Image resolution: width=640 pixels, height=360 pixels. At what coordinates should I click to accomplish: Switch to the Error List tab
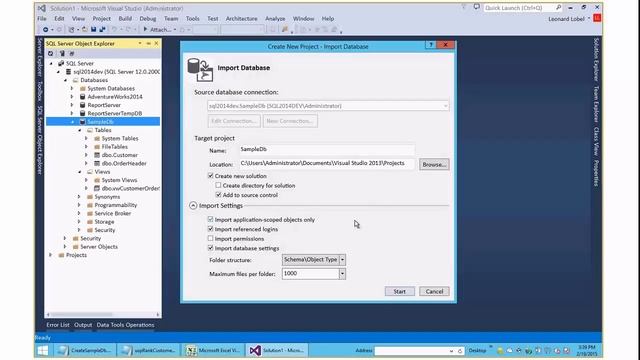pyautogui.click(x=58, y=325)
